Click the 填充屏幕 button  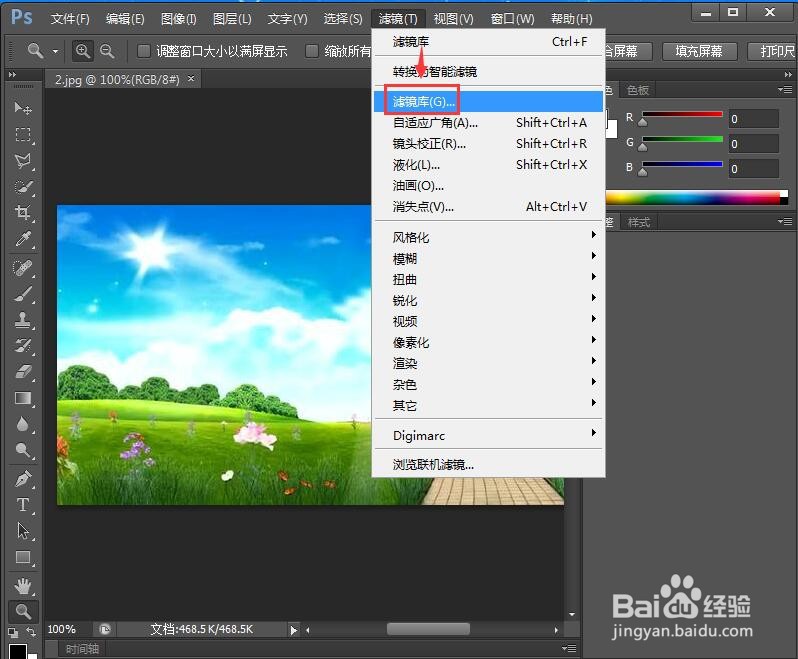pyautogui.click(x=699, y=51)
